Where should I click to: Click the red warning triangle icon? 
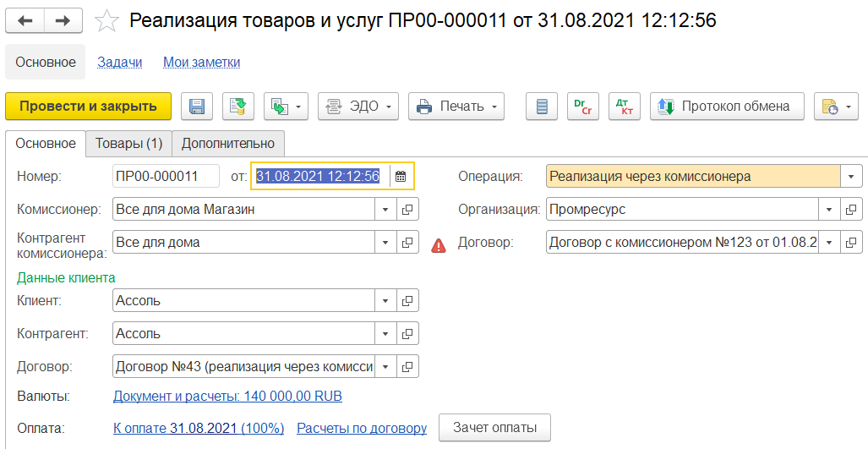click(439, 245)
